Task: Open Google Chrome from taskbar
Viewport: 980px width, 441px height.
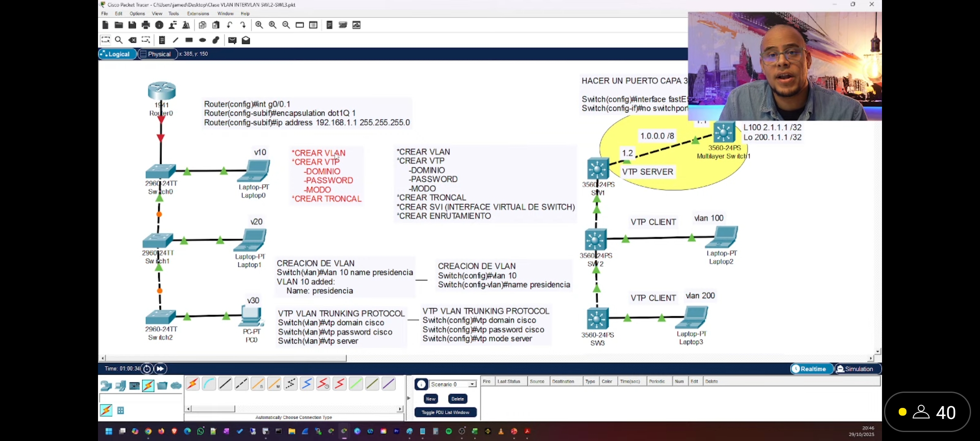Action: (x=148, y=431)
